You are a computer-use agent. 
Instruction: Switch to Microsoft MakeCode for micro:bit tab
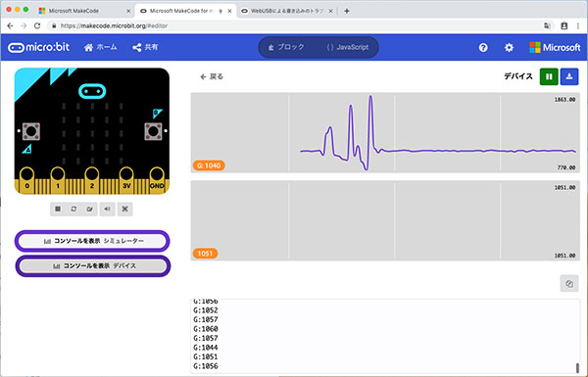point(185,11)
